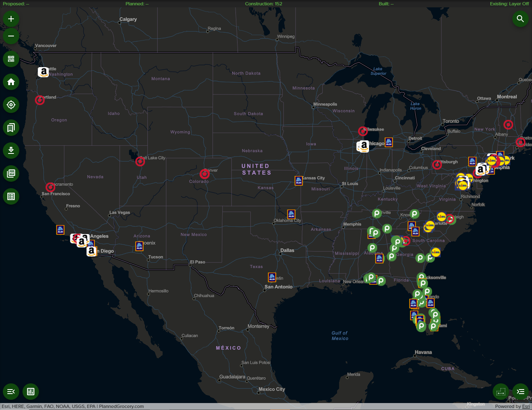Select the Target marker at Portland

[x=40, y=100]
